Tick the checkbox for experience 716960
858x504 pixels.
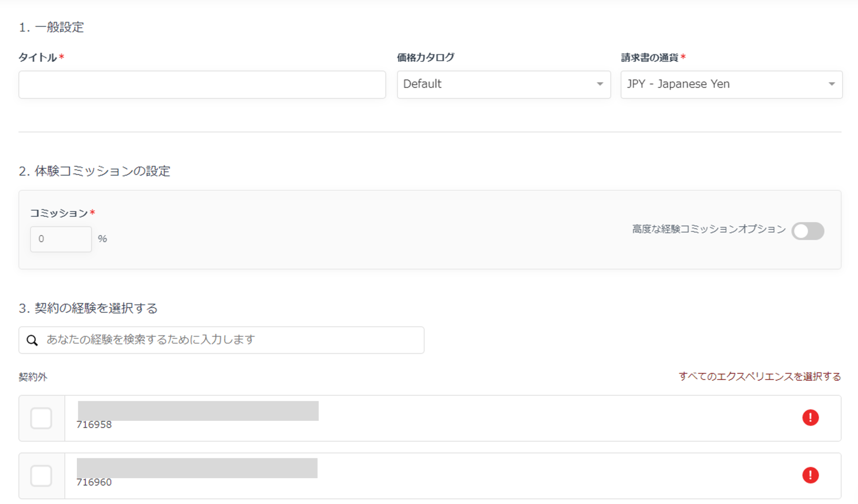[41, 475]
